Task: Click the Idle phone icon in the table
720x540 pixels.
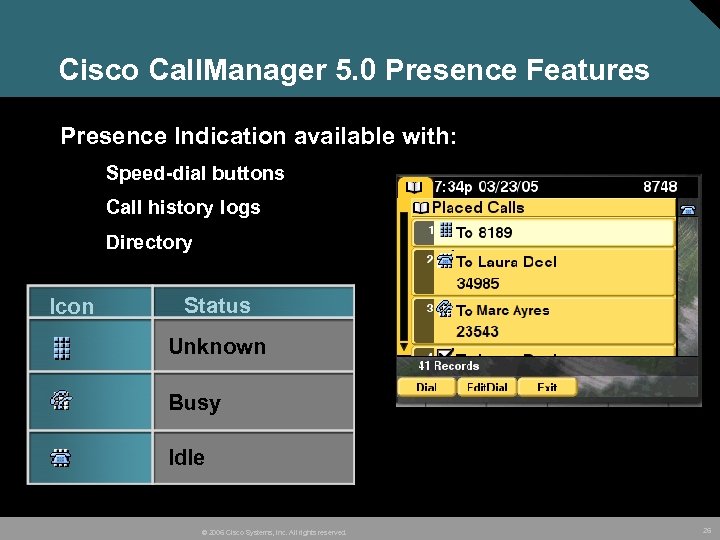Action: pyautogui.click(x=60, y=457)
